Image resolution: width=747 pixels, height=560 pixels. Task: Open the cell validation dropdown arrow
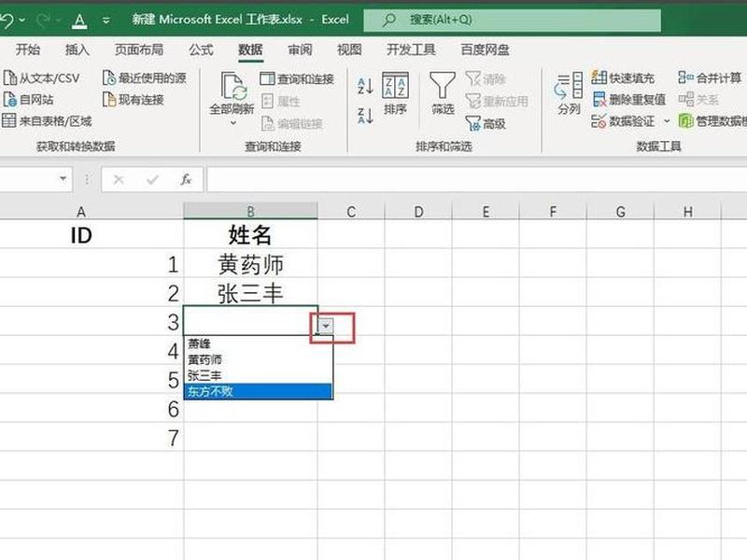(x=326, y=326)
